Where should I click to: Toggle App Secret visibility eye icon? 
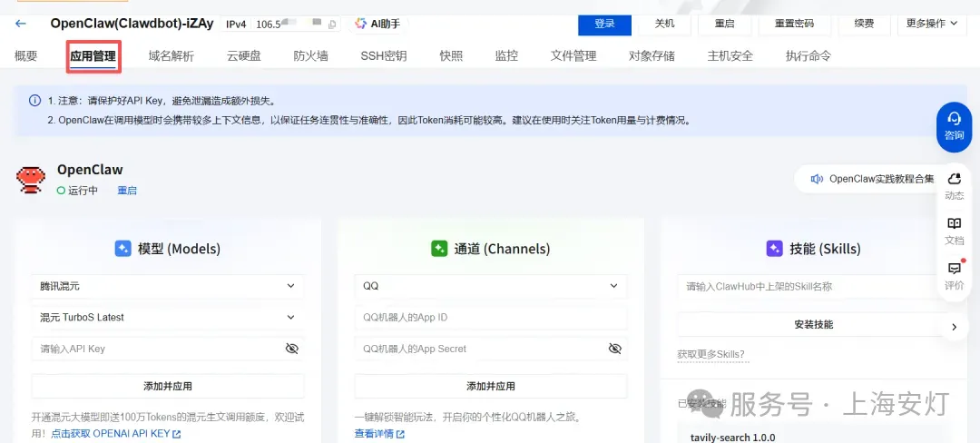pos(615,349)
